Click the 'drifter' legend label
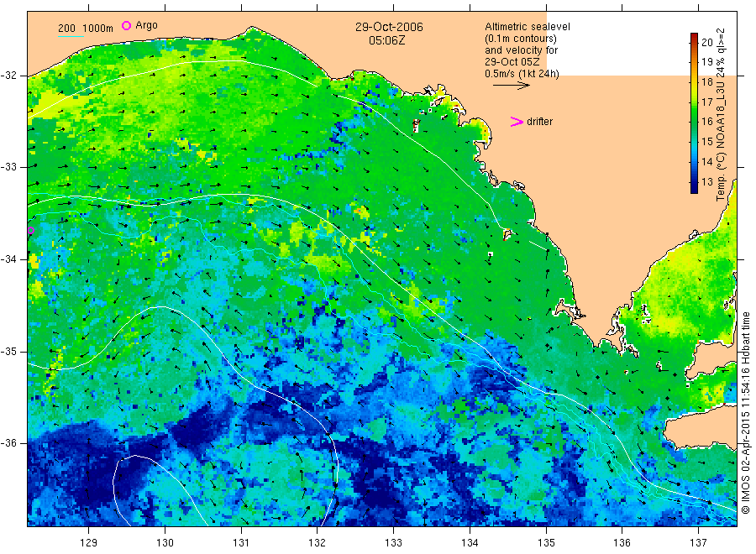Viewport: 756px width, 554px height. click(x=539, y=122)
